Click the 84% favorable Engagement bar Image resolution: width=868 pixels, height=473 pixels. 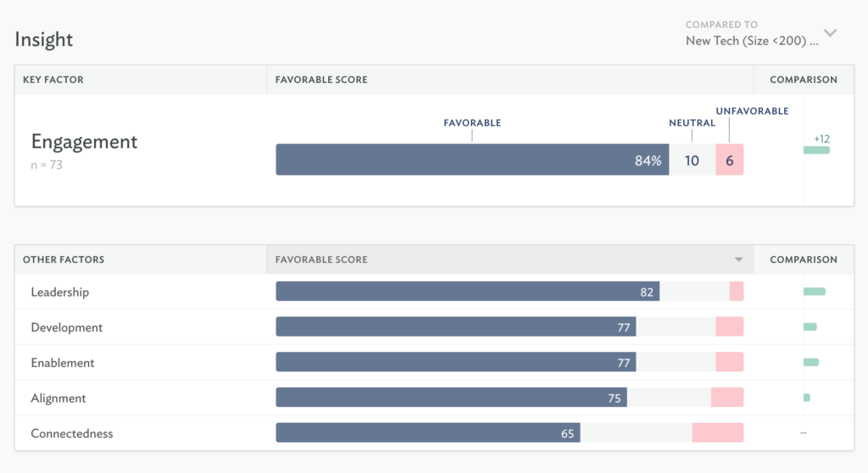pos(472,159)
